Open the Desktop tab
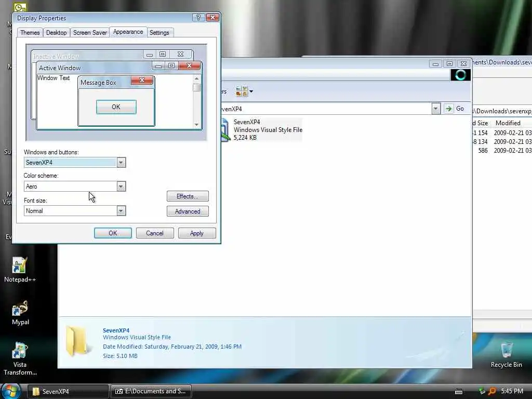 point(56,33)
